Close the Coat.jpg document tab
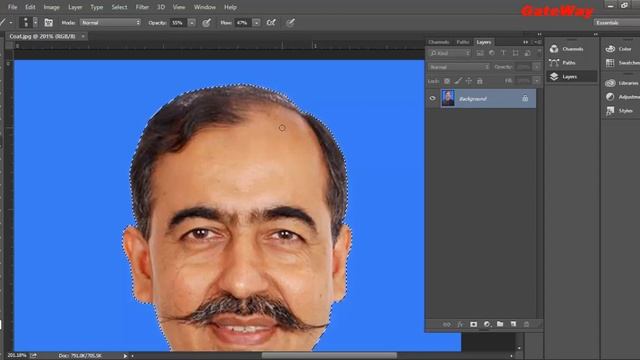Viewport: 640px width, 360px height. pyautogui.click(x=83, y=36)
